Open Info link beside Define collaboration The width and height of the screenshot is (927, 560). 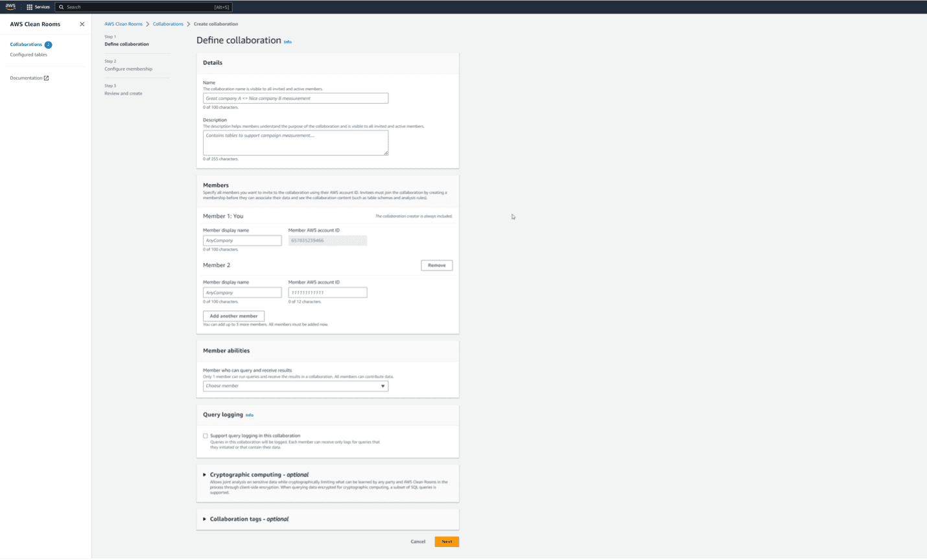coord(288,41)
